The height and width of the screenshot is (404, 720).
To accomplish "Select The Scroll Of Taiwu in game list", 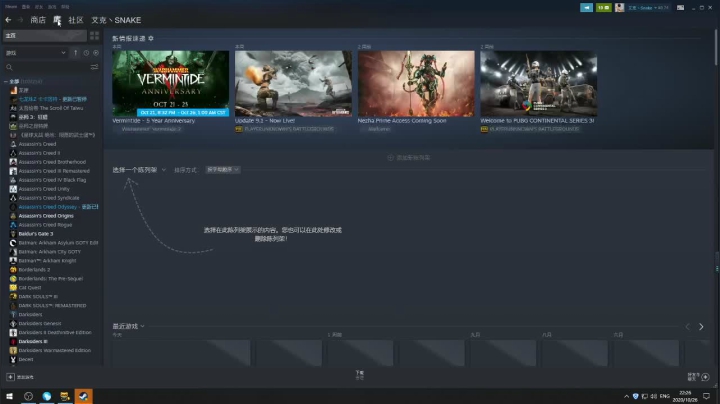I will coord(51,108).
